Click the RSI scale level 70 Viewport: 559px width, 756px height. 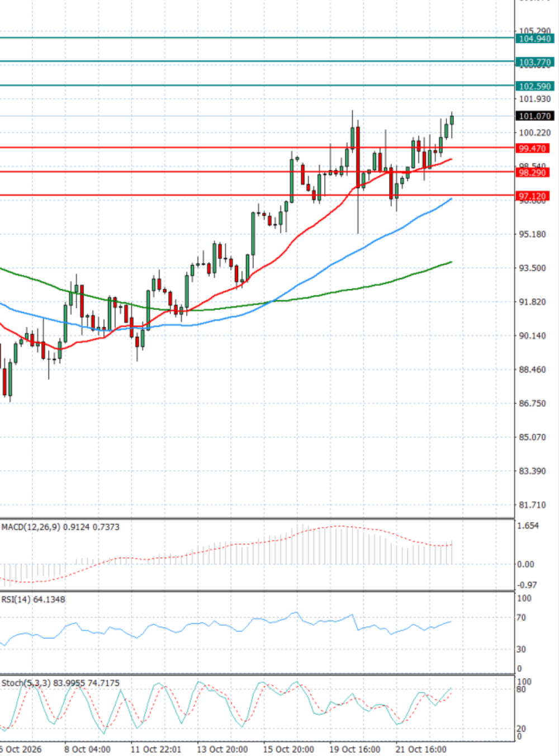coord(521,618)
